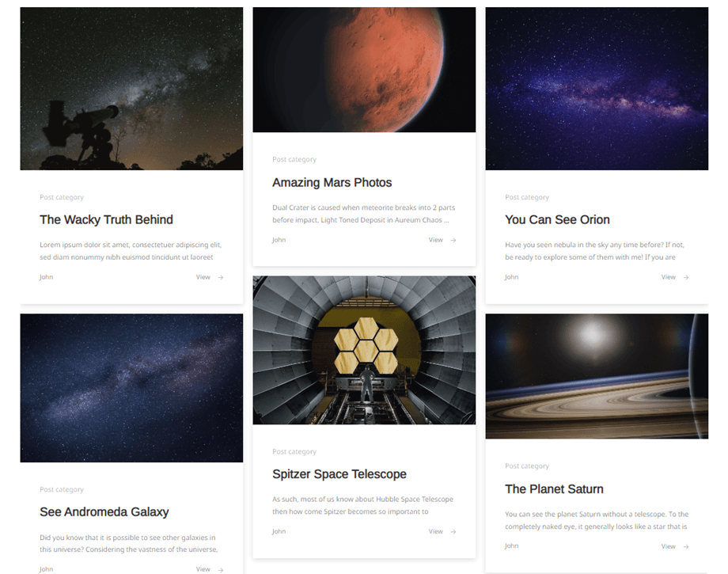
Task: Select Post category above Spitzer Space Telescope
Action: 294,451
